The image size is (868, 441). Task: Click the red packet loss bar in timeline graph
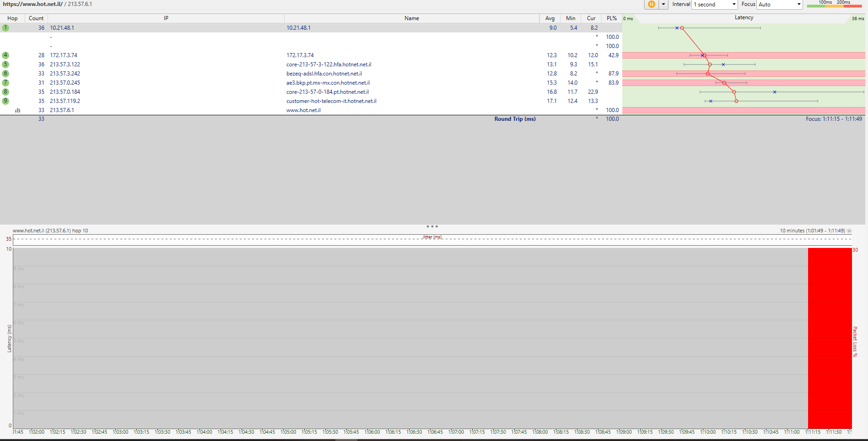829,339
